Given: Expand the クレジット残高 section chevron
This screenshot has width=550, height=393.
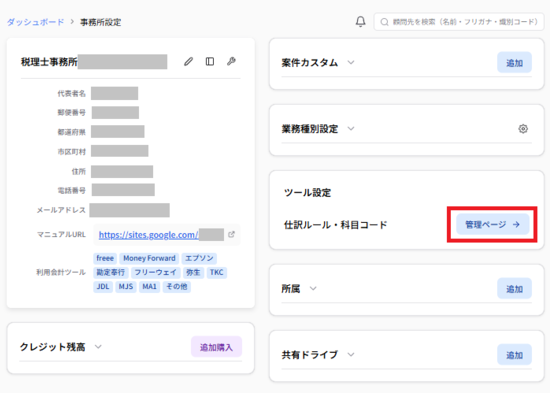Looking at the screenshot, I should 98,347.
